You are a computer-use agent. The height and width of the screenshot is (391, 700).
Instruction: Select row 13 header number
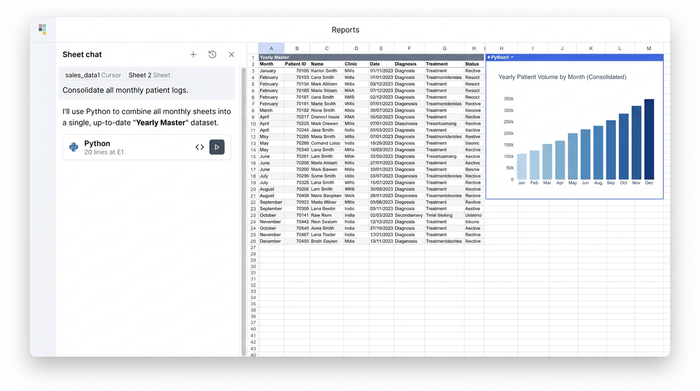(253, 143)
